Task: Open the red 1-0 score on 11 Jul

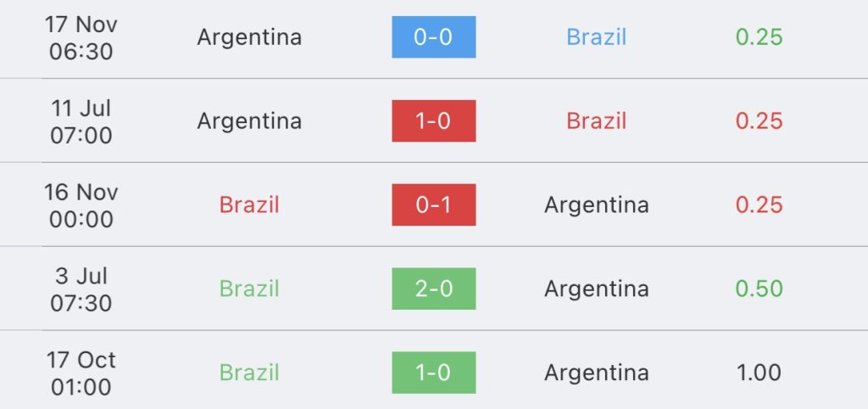Action: [x=433, y=120]
